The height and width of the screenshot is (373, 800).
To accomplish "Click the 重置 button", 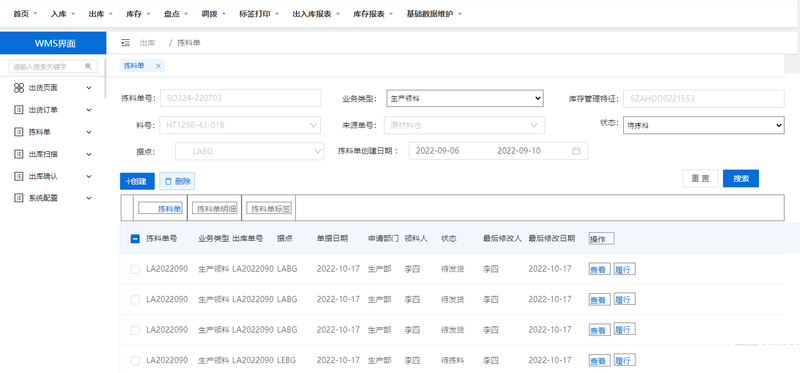I will pos(701,179).
